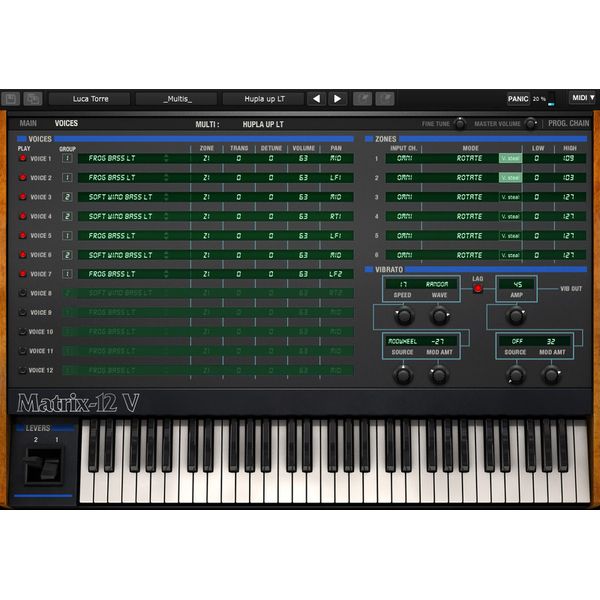Click the Group box for Voice 5
The image size is (600, 600).
(x=67, y=235)
